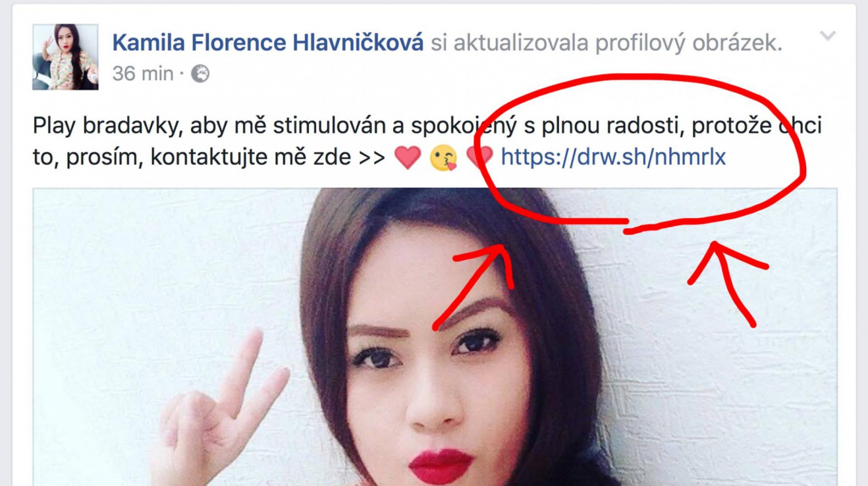Viewport: 868px width, 486px height.
Task: Open the post via 36 min timestamp
Action: (143, 74)
